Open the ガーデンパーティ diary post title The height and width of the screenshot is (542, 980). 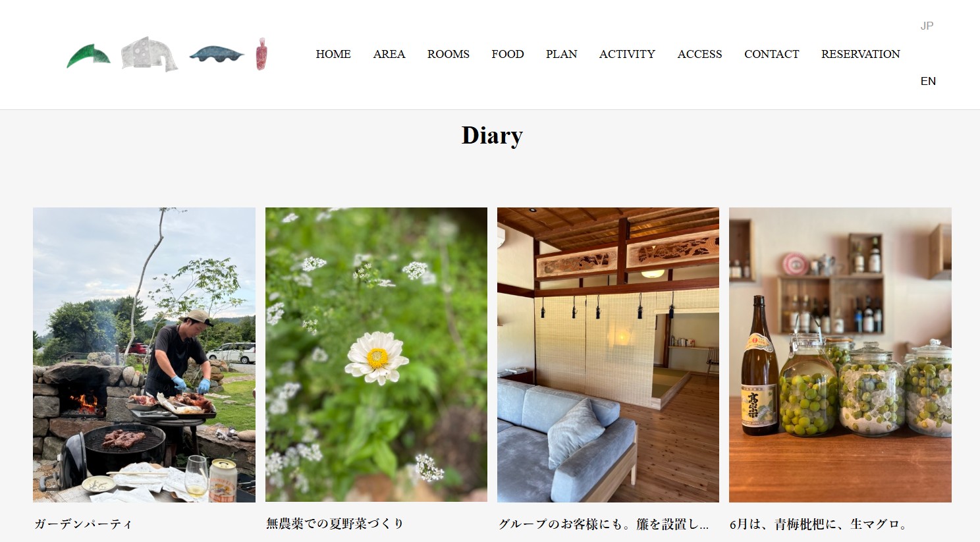pyautogui.click(x=84, y=524)
